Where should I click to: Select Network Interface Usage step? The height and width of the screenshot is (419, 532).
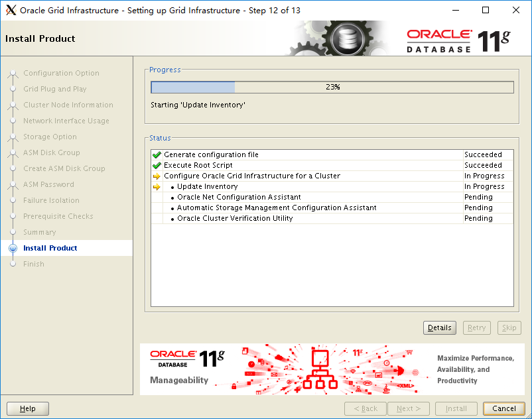[x=66, y=121]
